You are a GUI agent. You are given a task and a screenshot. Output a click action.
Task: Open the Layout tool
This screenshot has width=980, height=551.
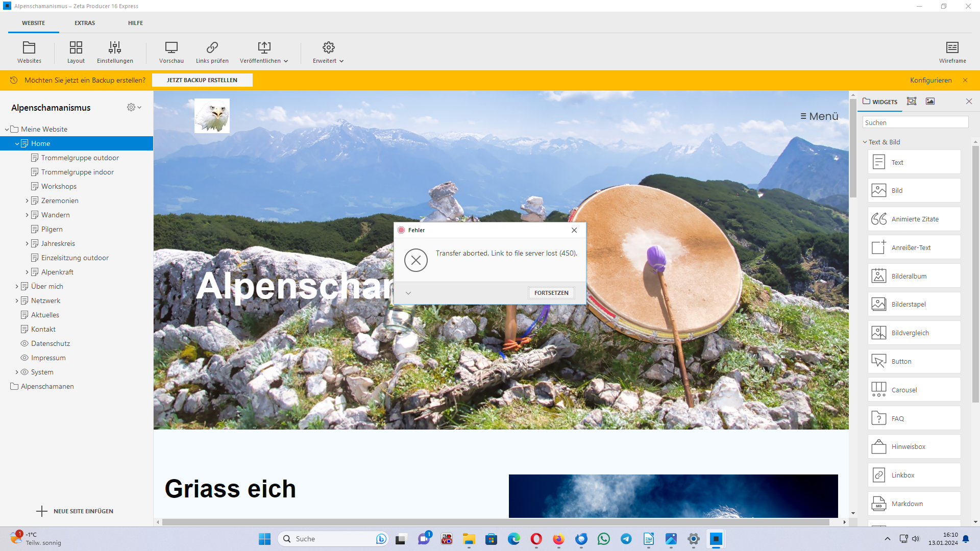coord(76,52)
